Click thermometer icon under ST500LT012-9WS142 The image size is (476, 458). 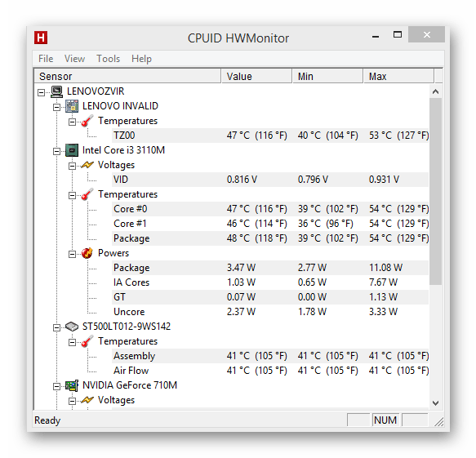tap(87, 341)
